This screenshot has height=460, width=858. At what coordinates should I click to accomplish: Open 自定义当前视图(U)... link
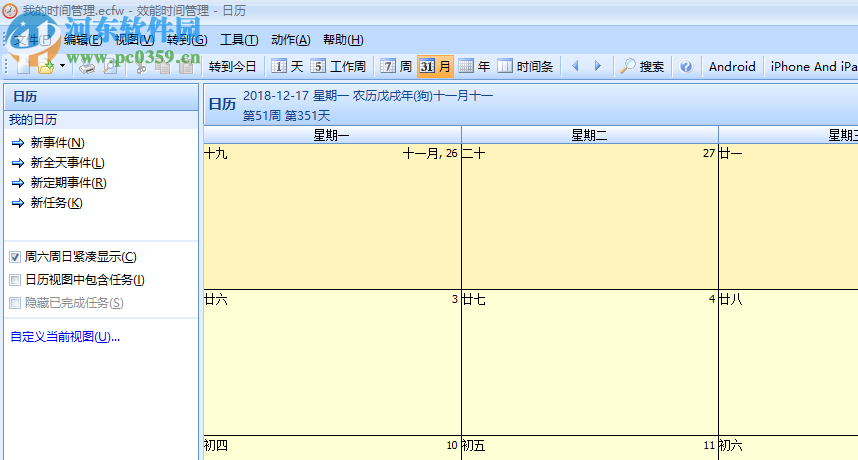coord(65,337)
